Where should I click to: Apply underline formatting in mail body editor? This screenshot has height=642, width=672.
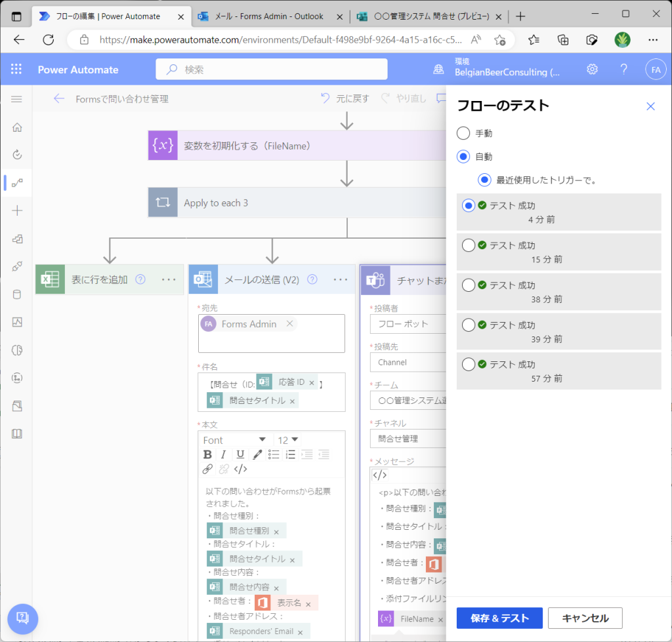tap(240, 454)
